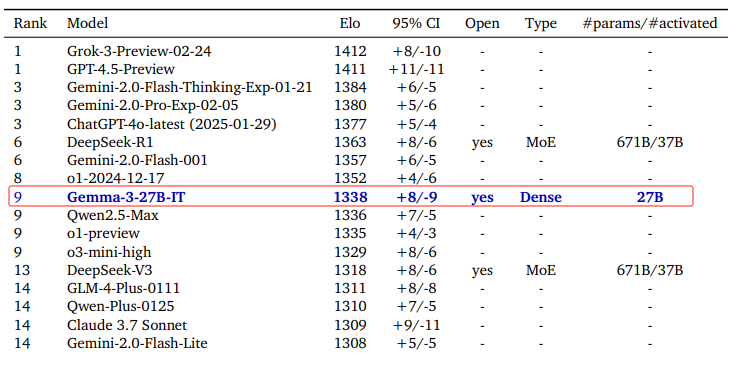Click the Gemini-2.0-Flash-Lite model name
The image size is (736, 365).
(x=137, y=343)
